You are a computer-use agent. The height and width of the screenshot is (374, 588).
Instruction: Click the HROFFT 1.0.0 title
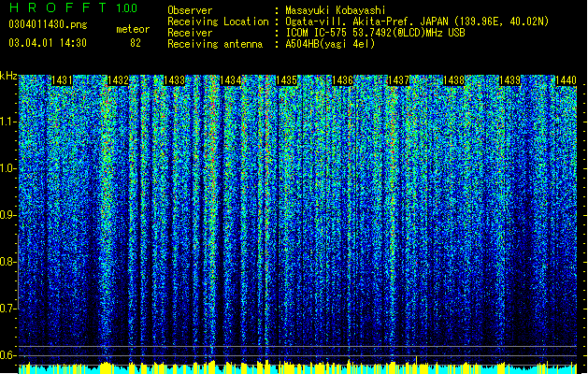click(x=73, y=7)
